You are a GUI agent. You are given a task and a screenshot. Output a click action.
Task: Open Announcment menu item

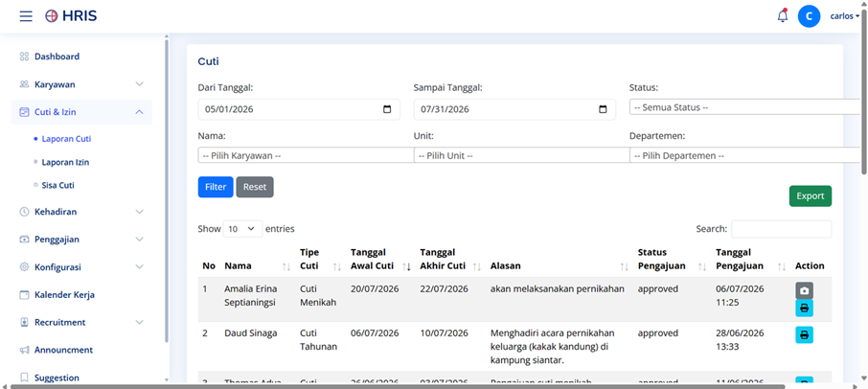[63, 350]
